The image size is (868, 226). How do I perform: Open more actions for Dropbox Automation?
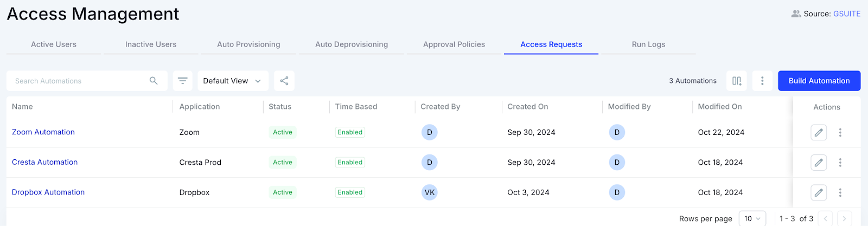(x=840, y=192)
